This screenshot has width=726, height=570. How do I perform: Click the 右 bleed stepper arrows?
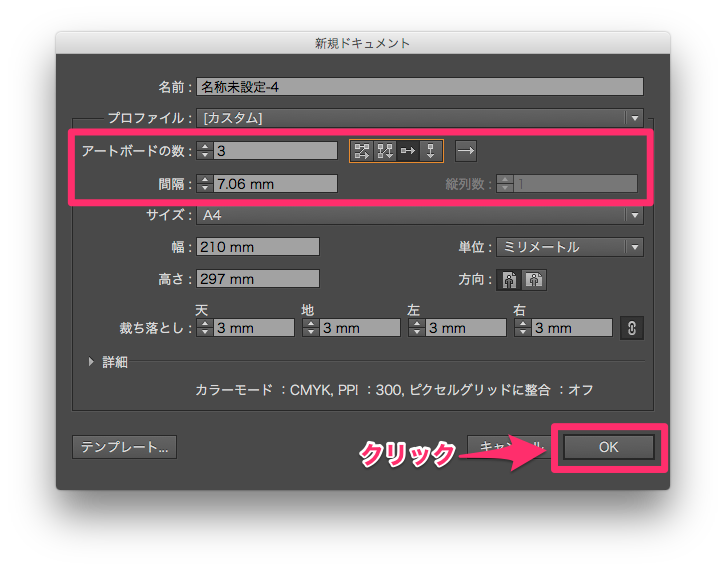click(x=523, y=328)
